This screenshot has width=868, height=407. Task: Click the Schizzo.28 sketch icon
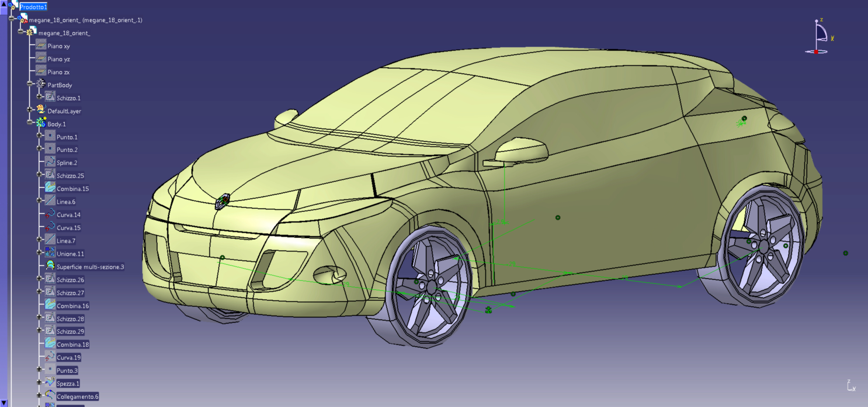click(x=50, y=317)
